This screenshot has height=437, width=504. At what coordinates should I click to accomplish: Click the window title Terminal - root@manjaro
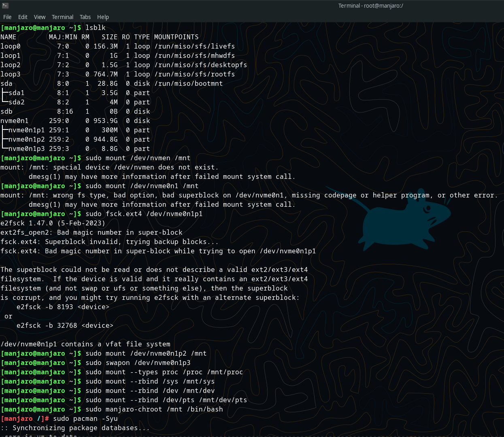point(370,6)
